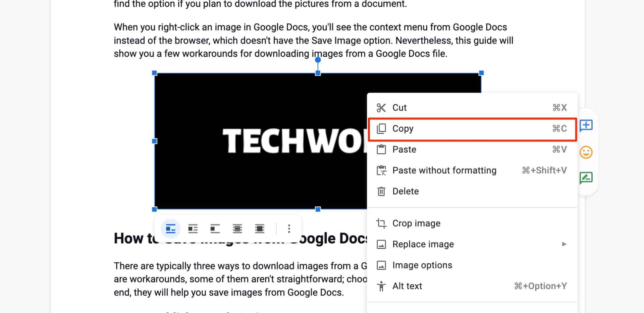This screenshot has width=644, height=313.
Task: Select the green Suggest edits icon
Action: (586, 177)
